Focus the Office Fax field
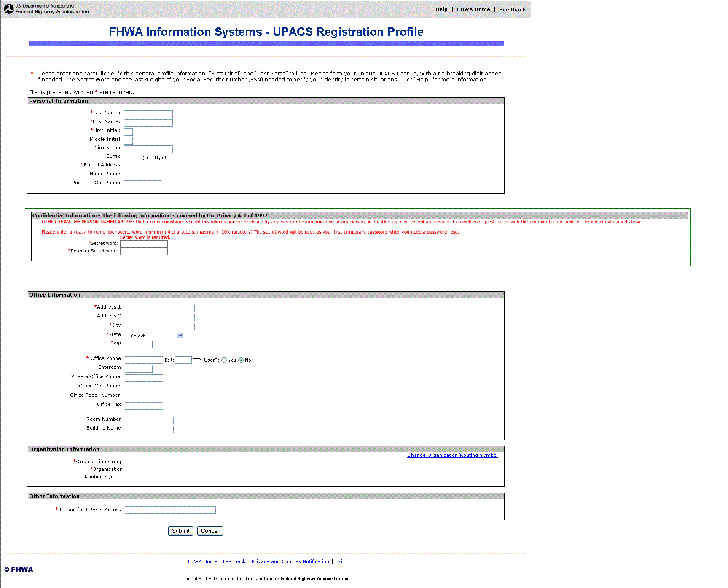Screen dimensions: 728x588 (144, 406)
